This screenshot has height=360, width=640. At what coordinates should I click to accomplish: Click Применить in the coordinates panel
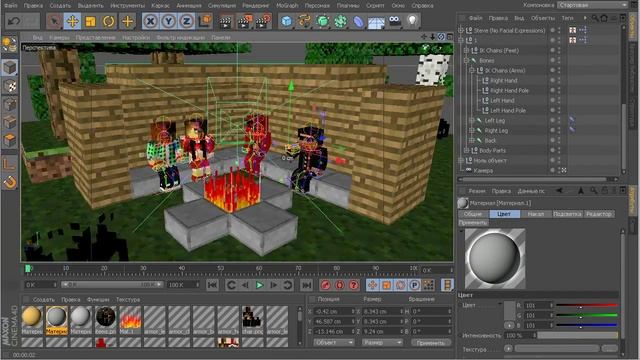click(x=431, y=342)
